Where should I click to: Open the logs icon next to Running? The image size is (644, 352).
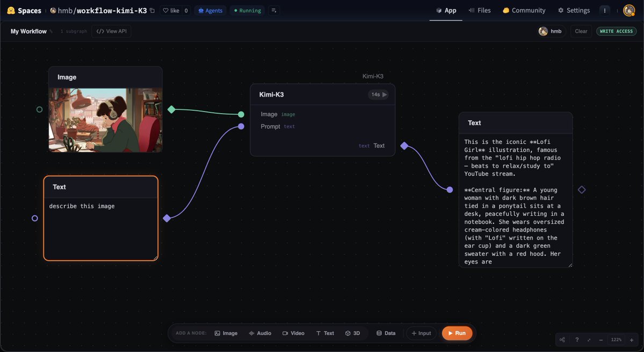pyautogui.click(x=274, y=11)
